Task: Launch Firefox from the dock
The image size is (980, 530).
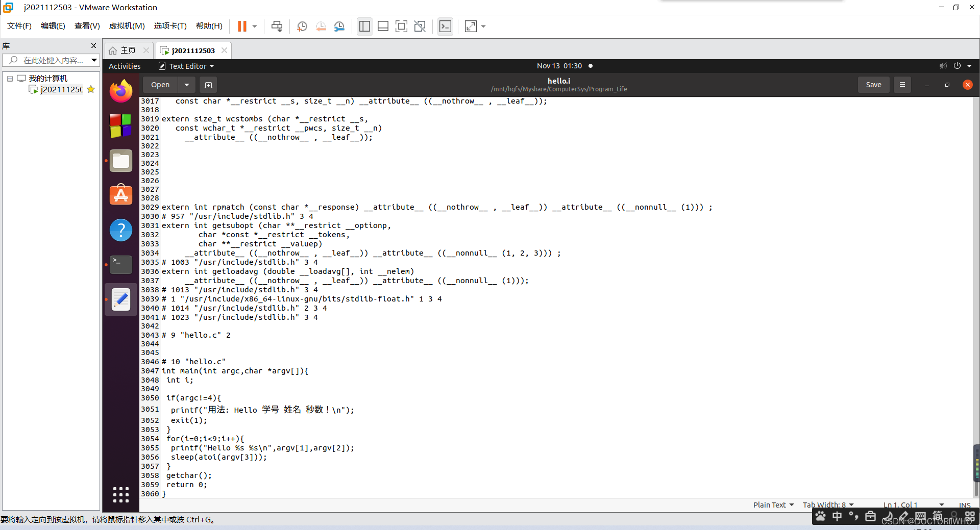Action: [121, 91]
